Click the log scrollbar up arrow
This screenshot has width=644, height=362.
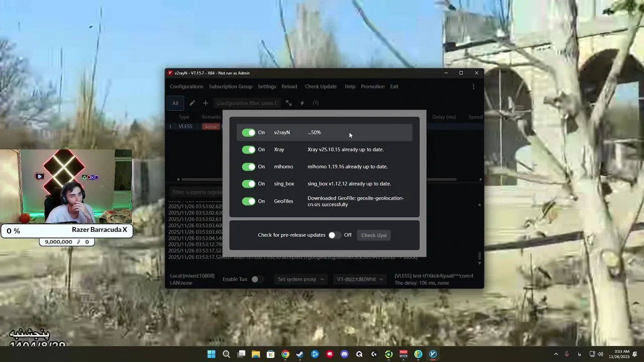(479, 205)
